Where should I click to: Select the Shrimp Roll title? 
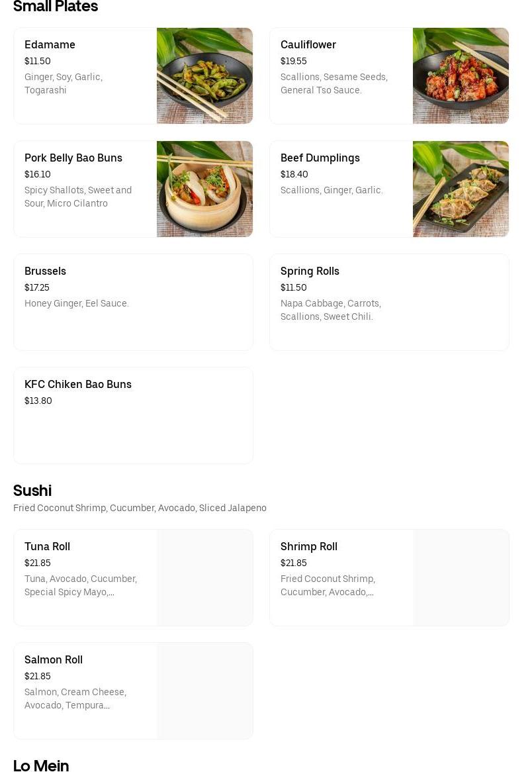[309, 546]
